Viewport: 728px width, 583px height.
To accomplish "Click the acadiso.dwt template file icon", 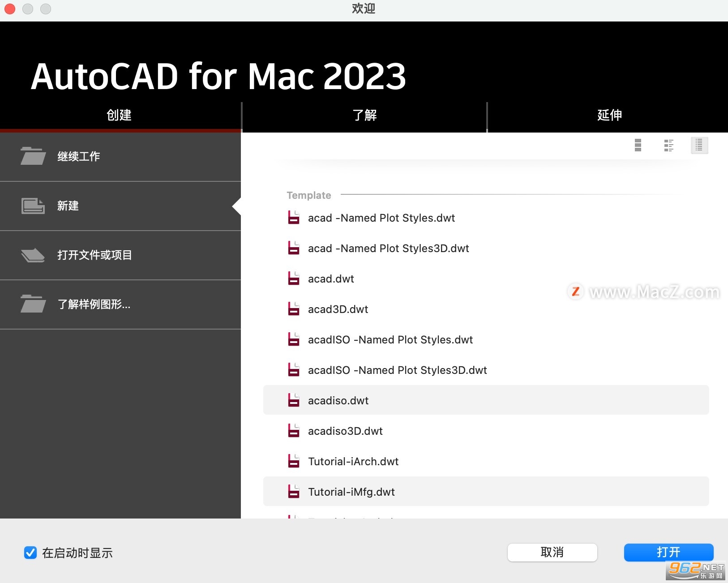I will 294,400.
